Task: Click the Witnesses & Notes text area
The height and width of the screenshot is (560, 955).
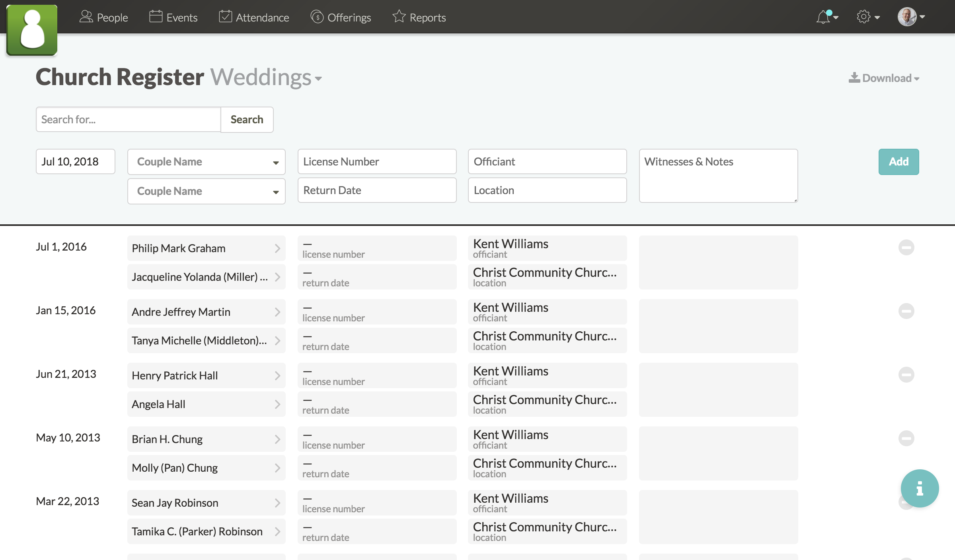Action: [718, 176]
